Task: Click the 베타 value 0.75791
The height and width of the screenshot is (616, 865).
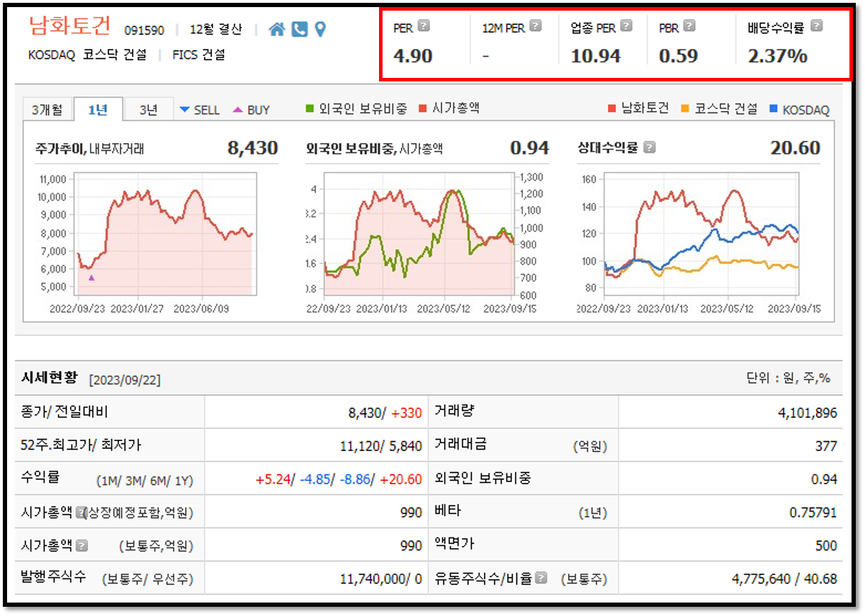Action: (x=813, y=513)
